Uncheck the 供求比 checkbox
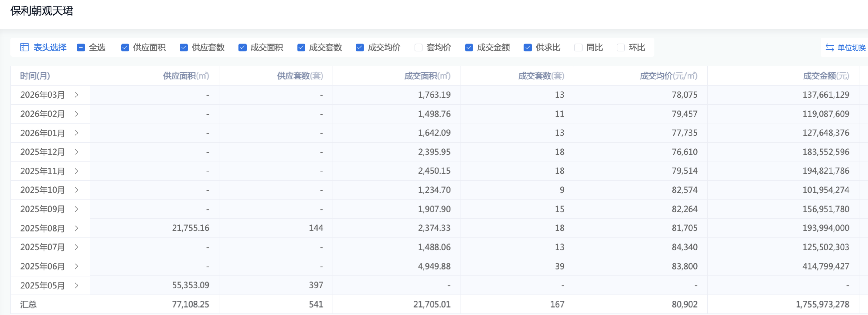 pyautogui.click(x=528, y=48)
